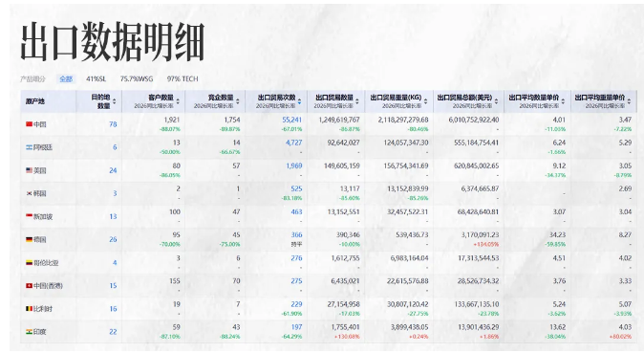Select customer count 1,921 cell
The width and height of the screenshot is (644, 353).
point(172,120)
